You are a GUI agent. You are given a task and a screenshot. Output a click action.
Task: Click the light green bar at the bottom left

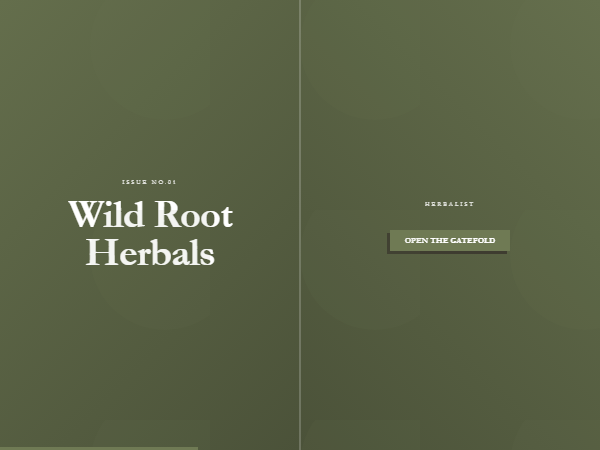coord(99,448)
